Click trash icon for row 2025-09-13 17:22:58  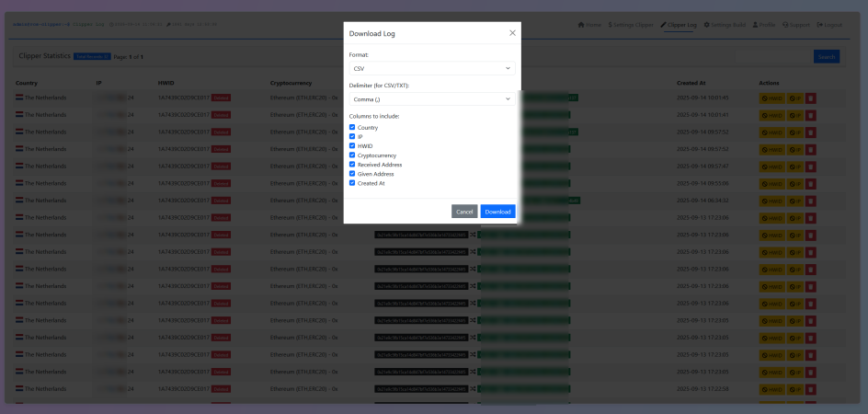click(x=810, y=389)
